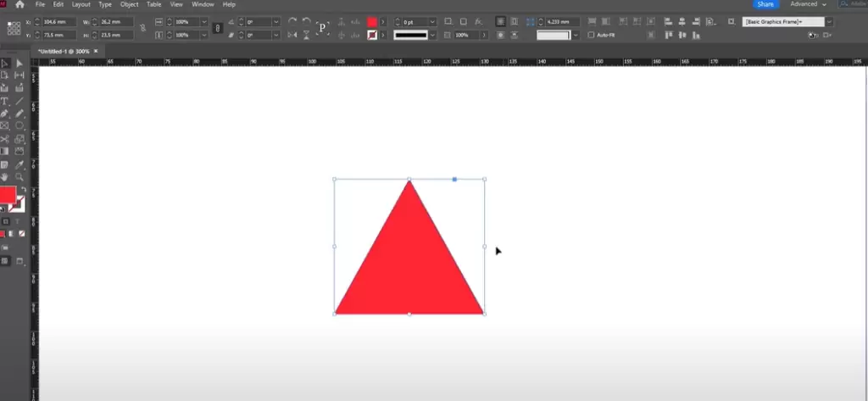
Task: Click the Pen tool
Action: click(4, 114)
